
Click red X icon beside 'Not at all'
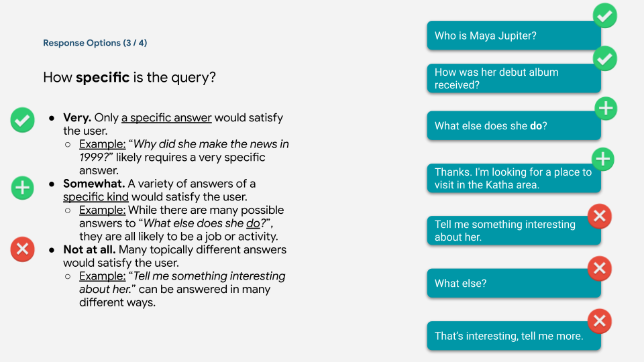(x=23, y=250)
